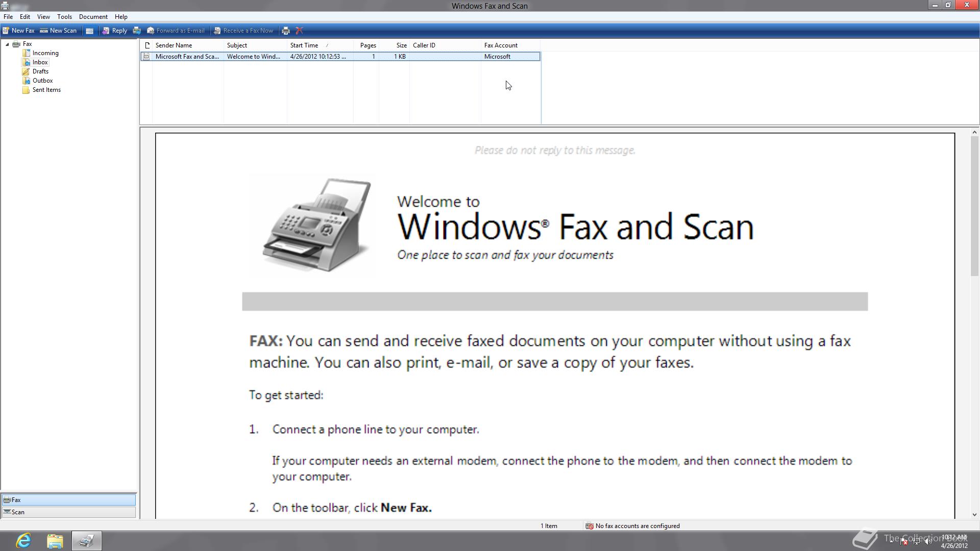Viewport: 980px width, 551px height.
Task: Collapse the Fax tree node arrow
Action: click(7, 44)
